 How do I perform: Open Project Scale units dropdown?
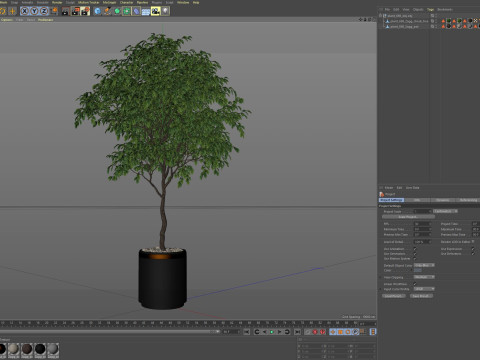pos(446,211)
